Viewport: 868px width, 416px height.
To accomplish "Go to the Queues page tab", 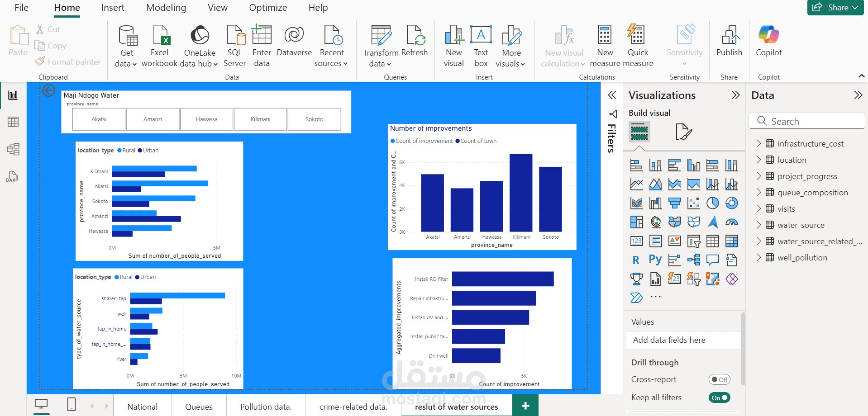I will (x=199, y=407).
